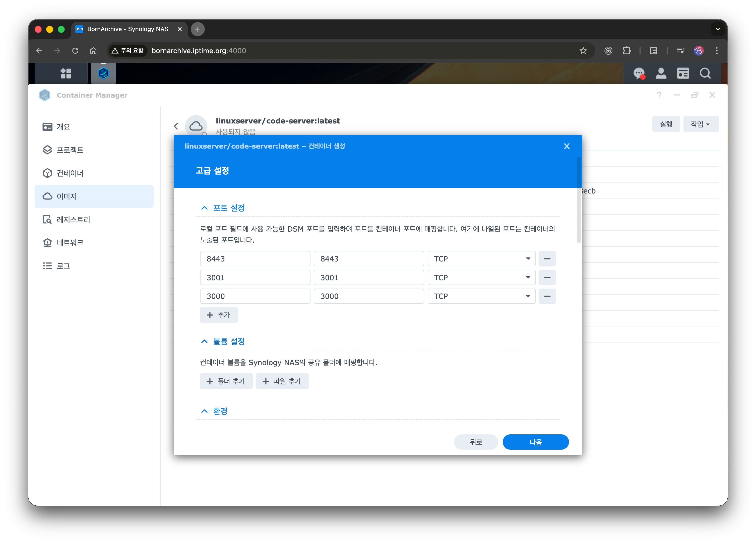
Task: Open 컨테이너 in the sidebar
Action: (x=70, y=173)
